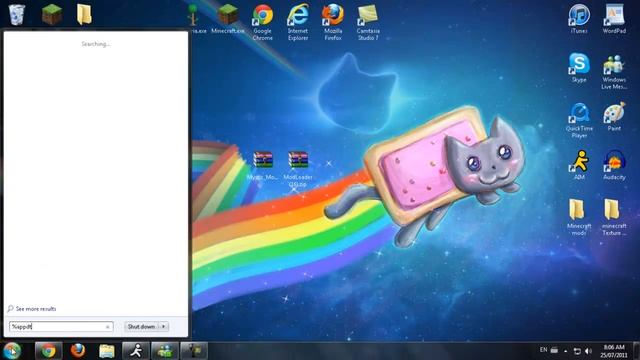Click the Windows Start orb
Screen dimensions: 640x360
12,351
